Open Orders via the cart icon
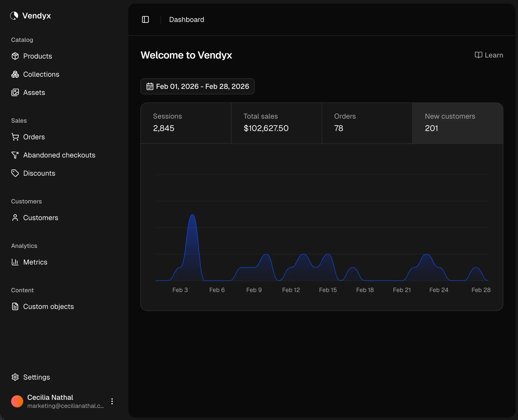The image size is (518, 420). click(x=15, y=137)
